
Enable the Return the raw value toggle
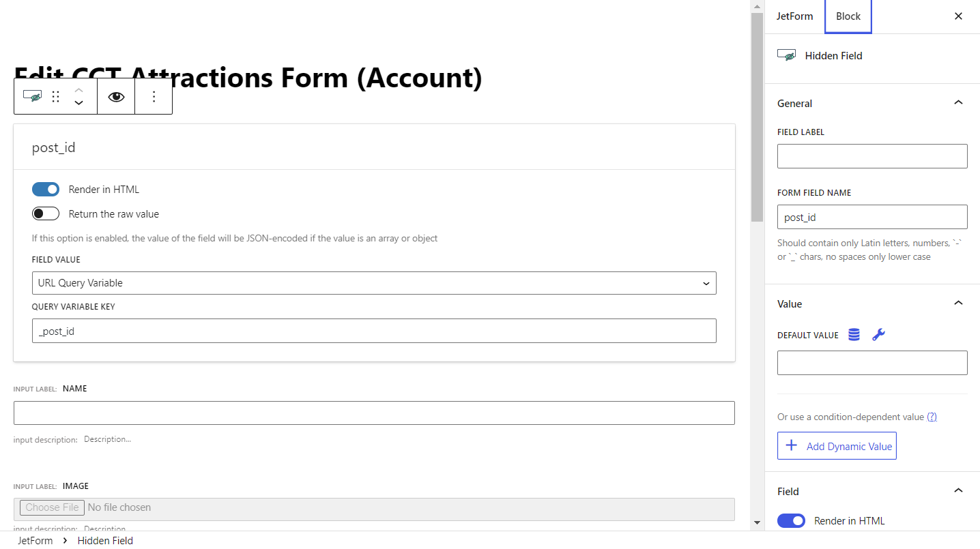tap(46, 214)
